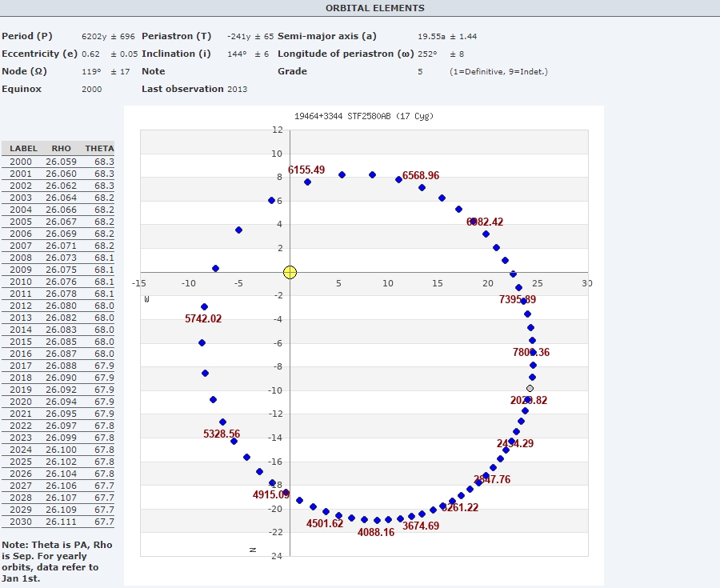
Task: Click the blue orbit point beside 6155.49
Action: (x=307, y=182)
